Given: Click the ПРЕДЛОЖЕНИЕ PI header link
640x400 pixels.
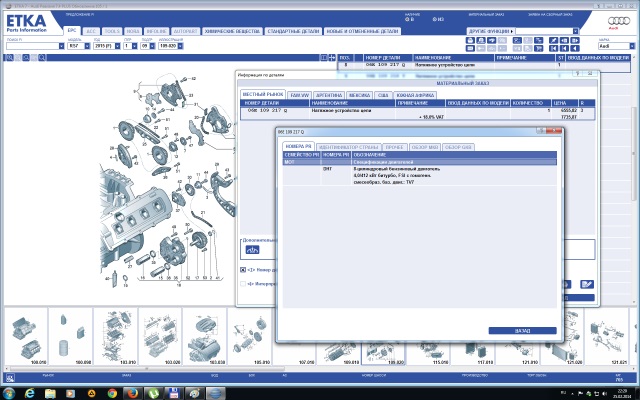Looking at the screenshot, I should click(80, 14).
